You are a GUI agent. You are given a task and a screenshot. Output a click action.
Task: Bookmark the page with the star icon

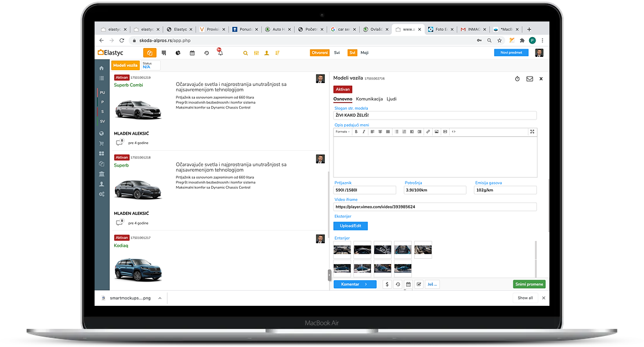pyautogui.click(x=500, y=41)
